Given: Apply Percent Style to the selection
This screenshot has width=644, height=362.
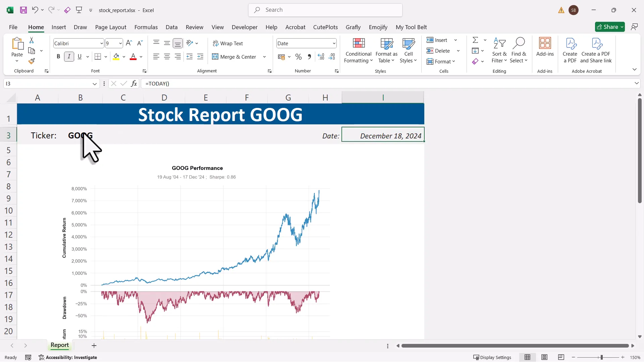Looking at the screenshot, I should pyautogui.click(x=298, y=57).
